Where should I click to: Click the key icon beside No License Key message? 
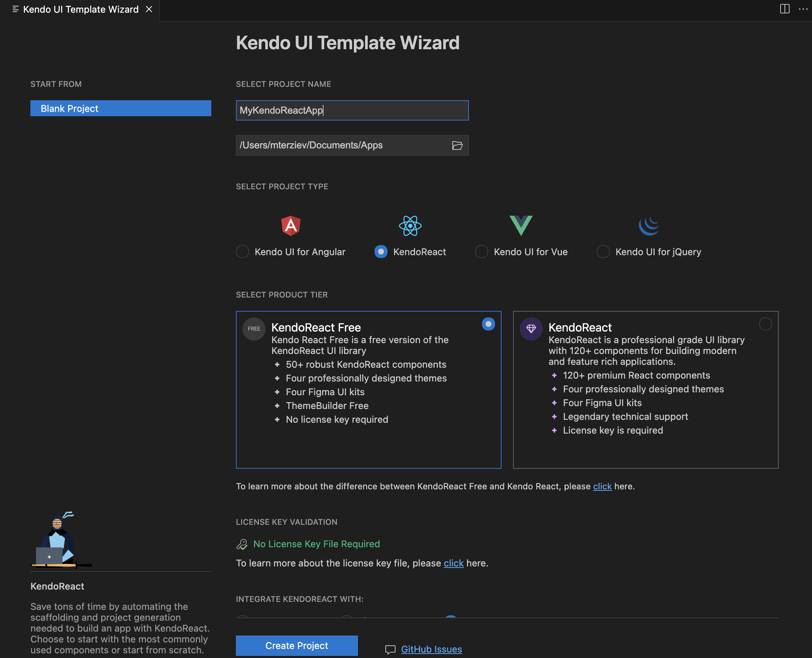point(241,544)
